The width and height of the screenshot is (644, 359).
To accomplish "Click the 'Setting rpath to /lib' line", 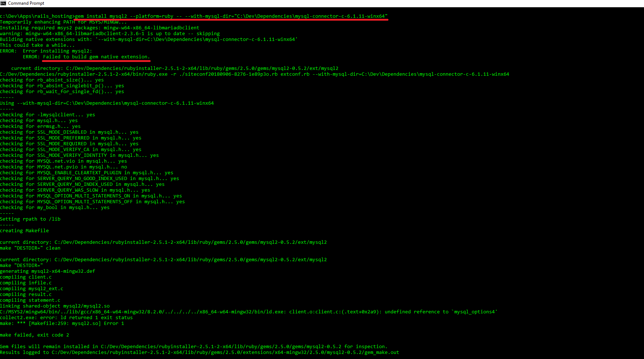I will [30, 219].
